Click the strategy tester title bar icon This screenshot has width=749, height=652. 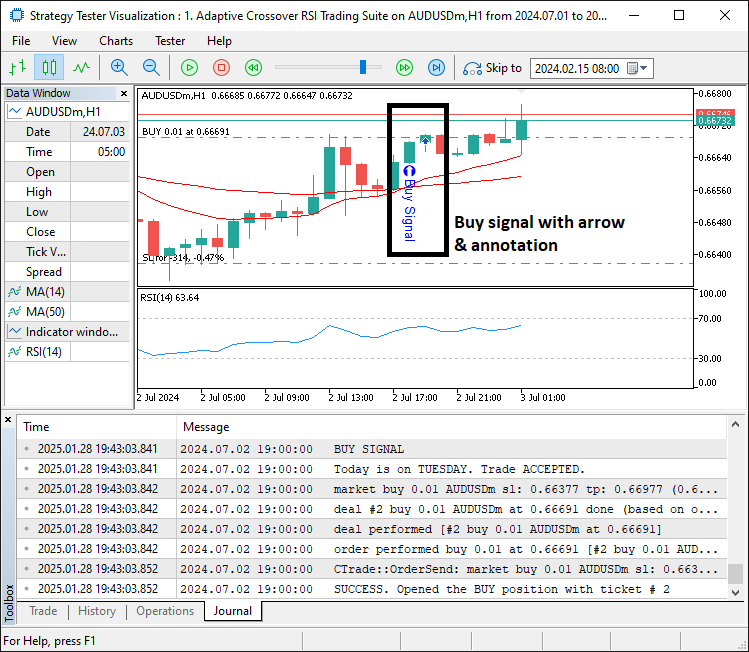pyautogui.click(x=17, y=16)
